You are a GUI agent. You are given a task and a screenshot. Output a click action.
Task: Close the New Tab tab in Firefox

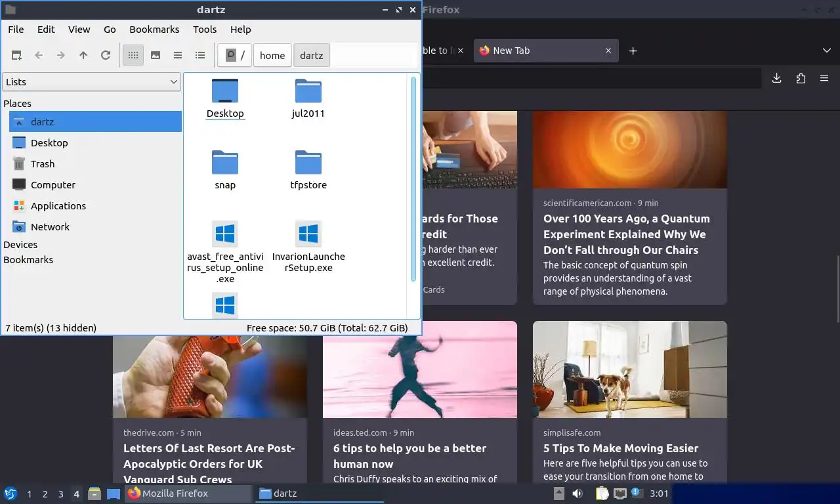click(x=608, y=51)
